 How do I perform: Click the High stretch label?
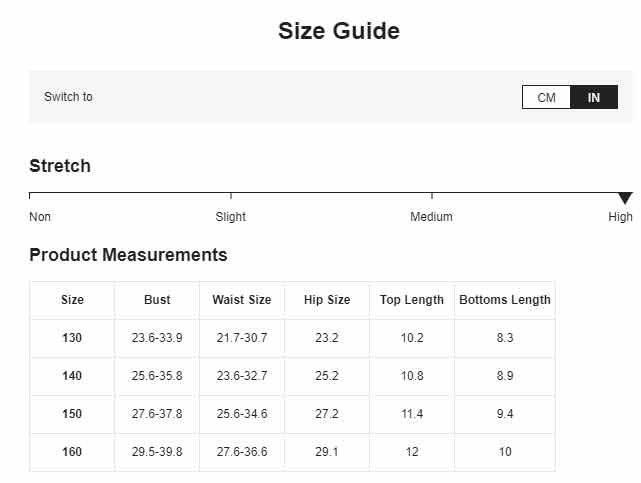coord(620,217)
